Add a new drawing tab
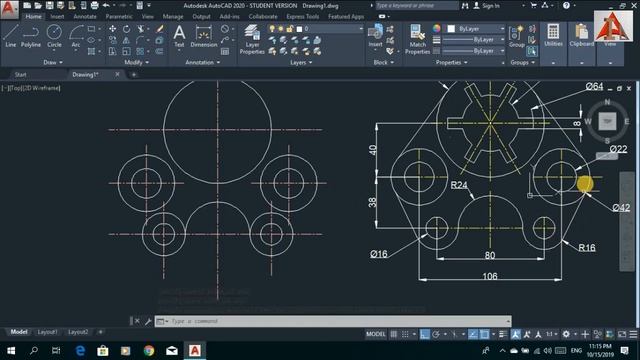The image size is (640, 360). click(x=133, y=75)
